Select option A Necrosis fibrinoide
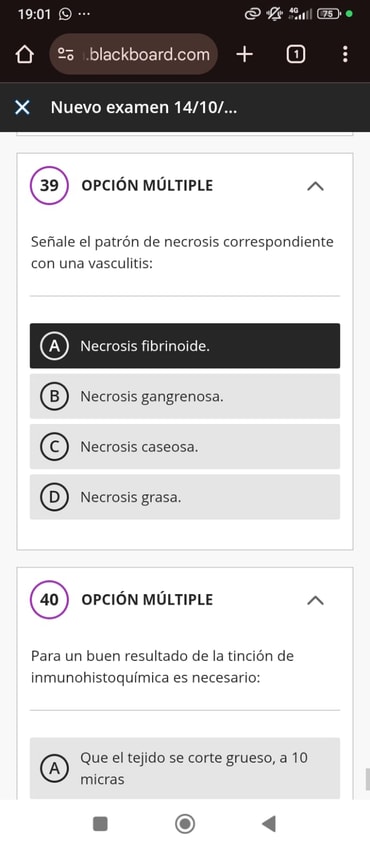 [185, 346]
